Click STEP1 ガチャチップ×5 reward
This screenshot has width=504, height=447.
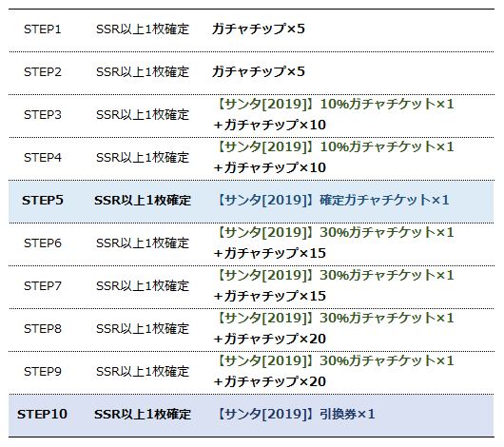[259, 29]
